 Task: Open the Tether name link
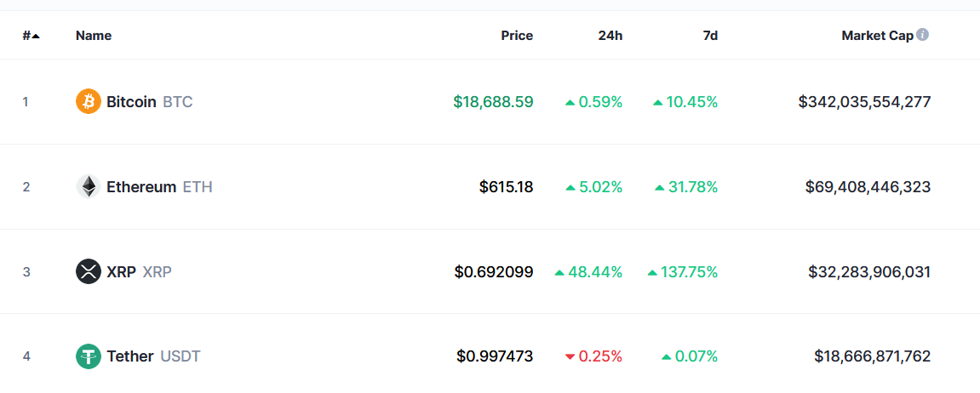[130, 356]
